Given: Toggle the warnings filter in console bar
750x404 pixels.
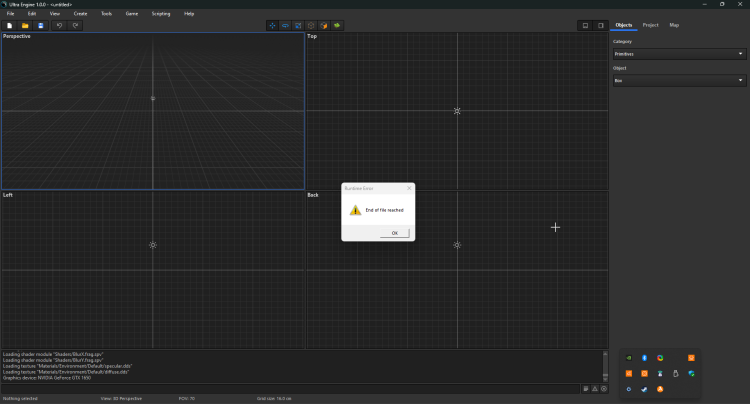Looking at the screenshot, I should [595, 388].
